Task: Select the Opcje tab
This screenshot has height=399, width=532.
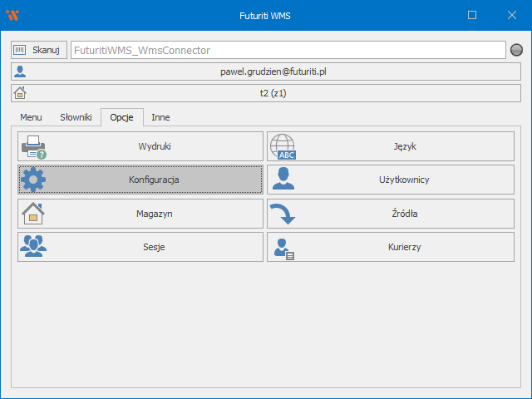Action: coord(121,118)
